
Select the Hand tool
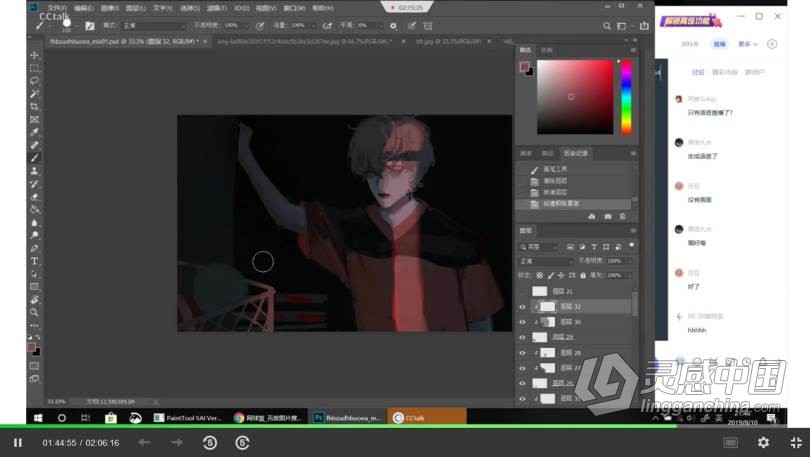pos(35,300)
